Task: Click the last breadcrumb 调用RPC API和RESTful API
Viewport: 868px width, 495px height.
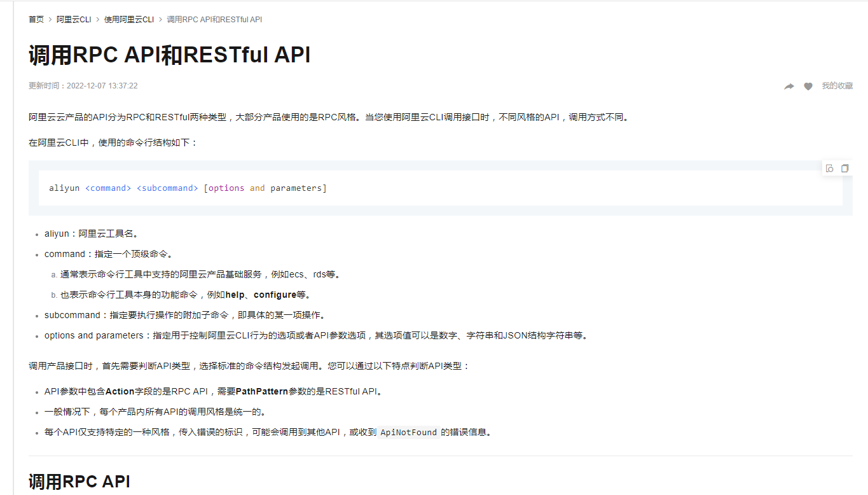Action: 214,20
